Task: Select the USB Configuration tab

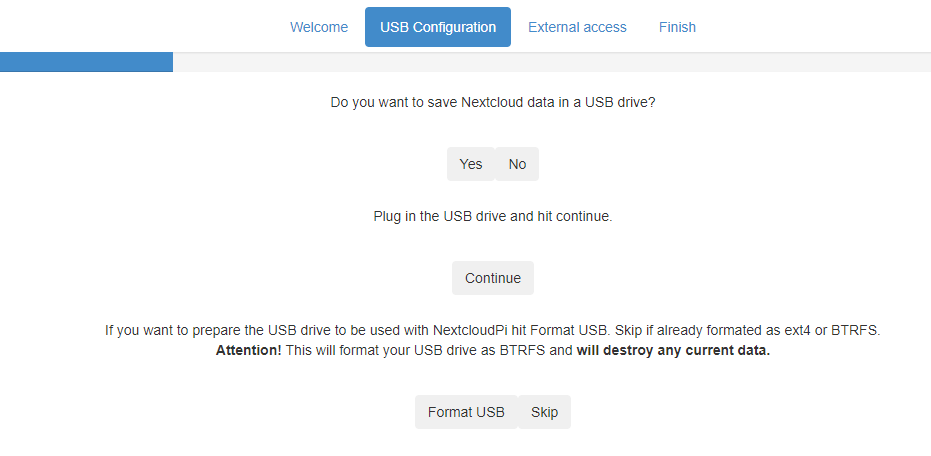Action: click(x=438, y=27)
